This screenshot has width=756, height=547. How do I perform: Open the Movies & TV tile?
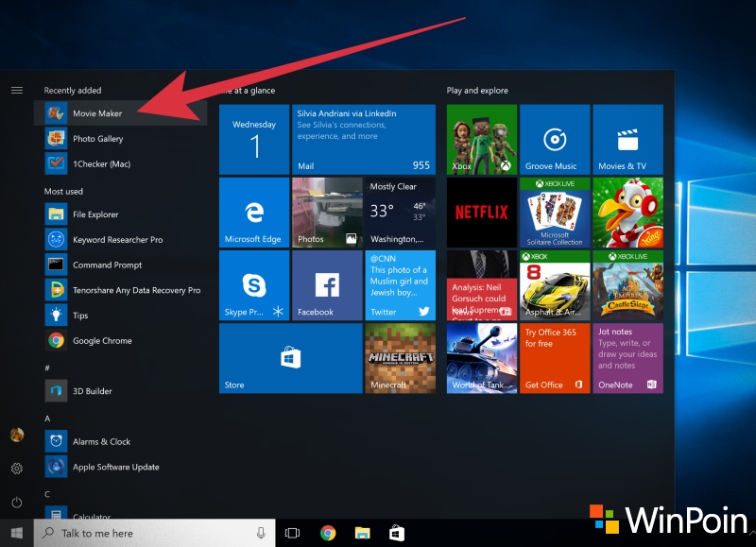click(x=627, y=139)
